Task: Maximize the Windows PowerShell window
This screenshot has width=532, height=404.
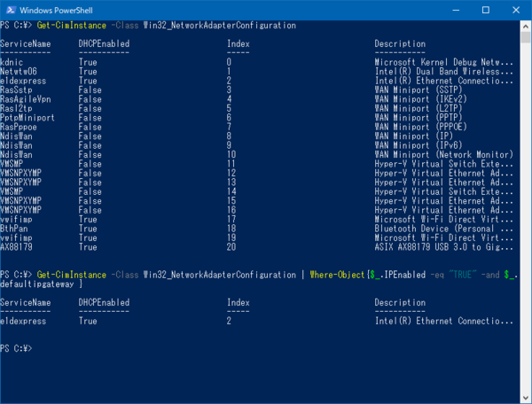Action: point(486,9)
